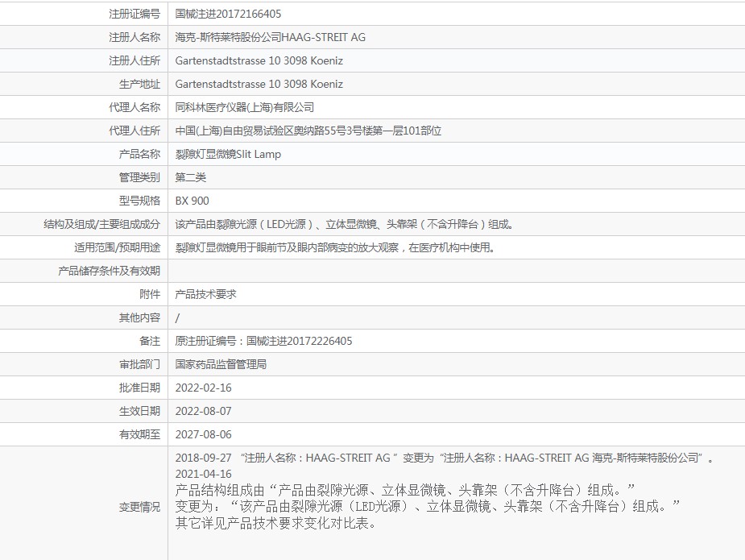Viewport: 745px width, 560px height.
Task: Click the 生产地址 label
Action: (139, 84)
